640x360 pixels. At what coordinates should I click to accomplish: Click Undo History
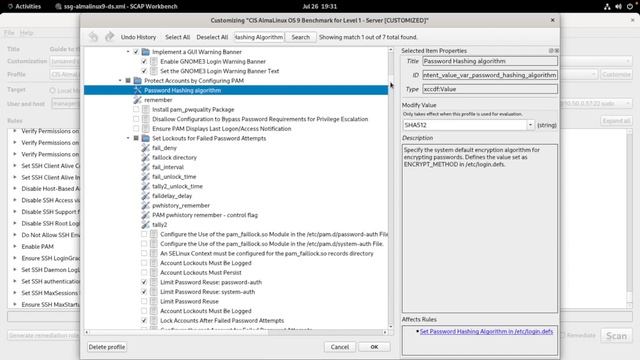coord(138,37)
